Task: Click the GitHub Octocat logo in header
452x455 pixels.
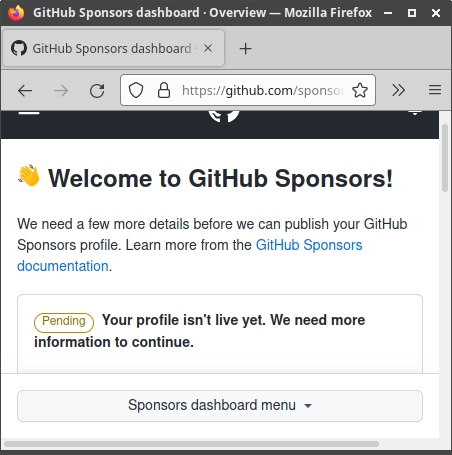Action: 224,115
